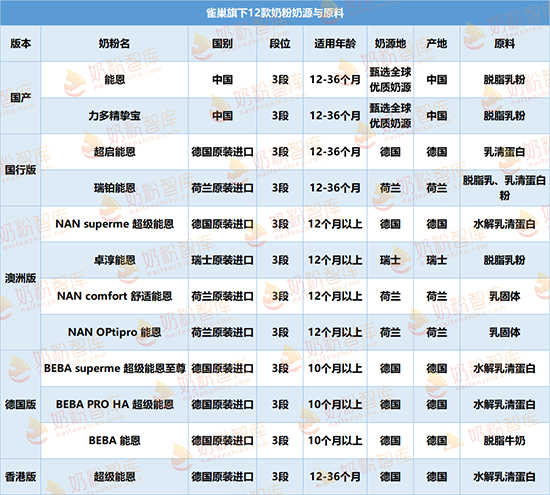Select NAN comfort 舒适能恩 cell
Image resolution: width=550 pixels, height=495 pixels.
(114, 296)
